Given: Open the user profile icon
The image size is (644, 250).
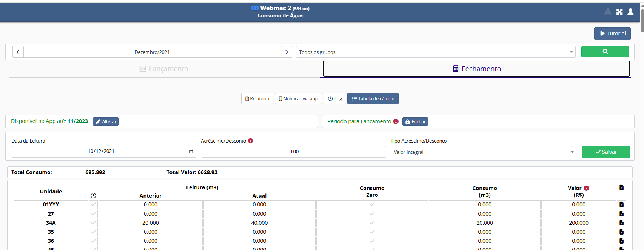Looking at the screenshot, I should tap(630, 12).
